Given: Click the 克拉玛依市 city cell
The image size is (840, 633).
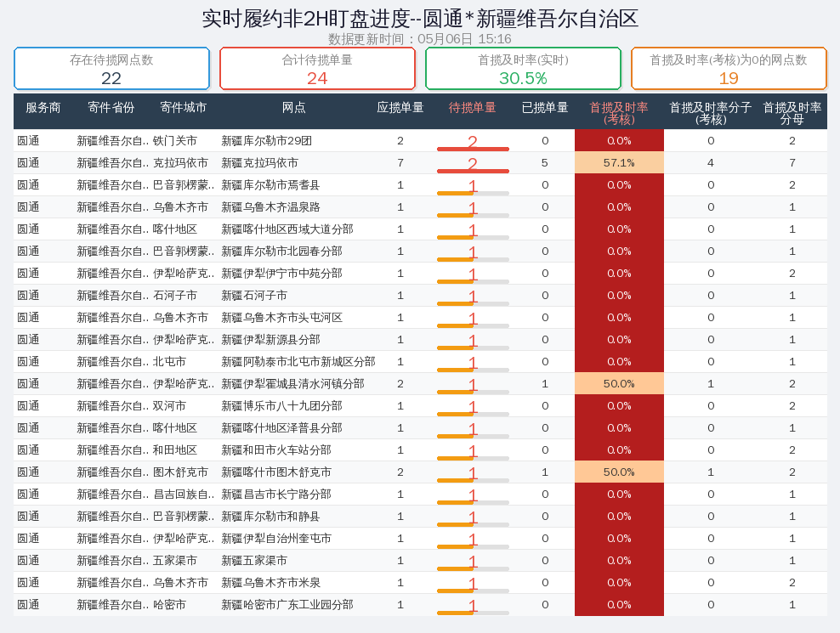Looking at the screenshot, I should point(180,163).
